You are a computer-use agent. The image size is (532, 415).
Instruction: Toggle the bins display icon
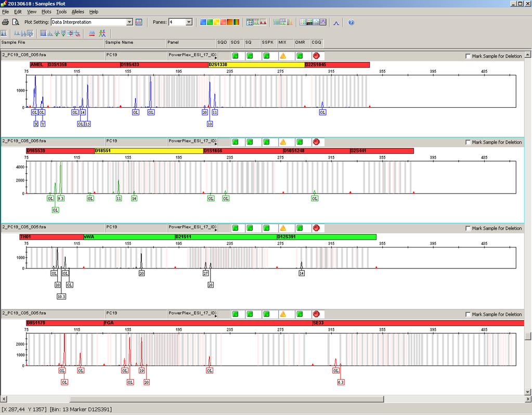(43, 33)
